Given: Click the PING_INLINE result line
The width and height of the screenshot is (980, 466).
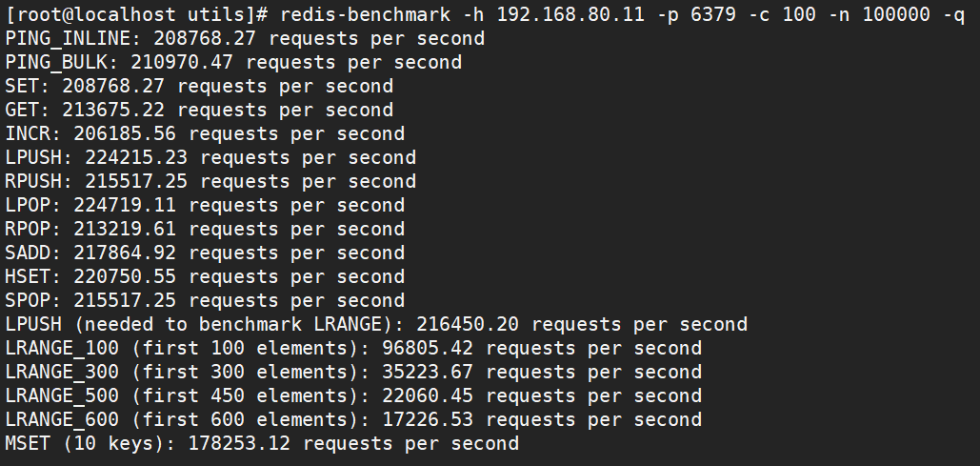Looking at the screenshot, I should [x=245, y=39].
